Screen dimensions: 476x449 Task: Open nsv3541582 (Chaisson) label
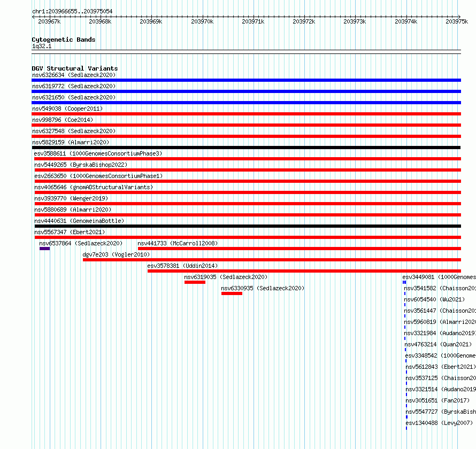tap(440, 288)
